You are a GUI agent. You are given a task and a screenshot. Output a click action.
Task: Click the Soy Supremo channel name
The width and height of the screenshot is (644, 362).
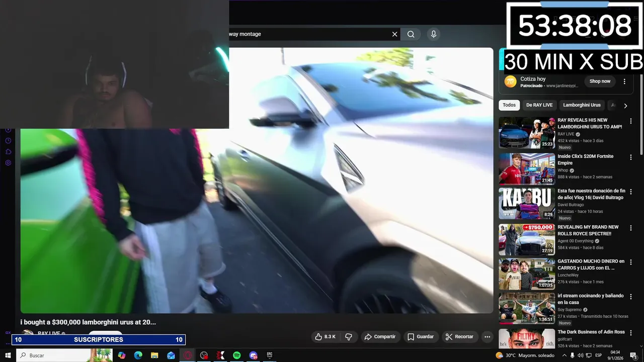[570, 310]
